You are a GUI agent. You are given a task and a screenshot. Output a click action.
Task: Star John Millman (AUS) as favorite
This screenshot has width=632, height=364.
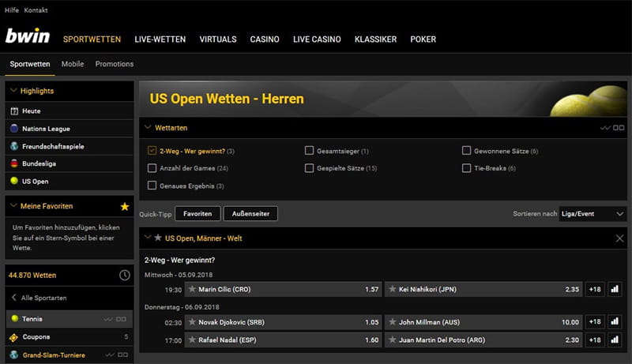pyautogui.click(x=392, y=322)
